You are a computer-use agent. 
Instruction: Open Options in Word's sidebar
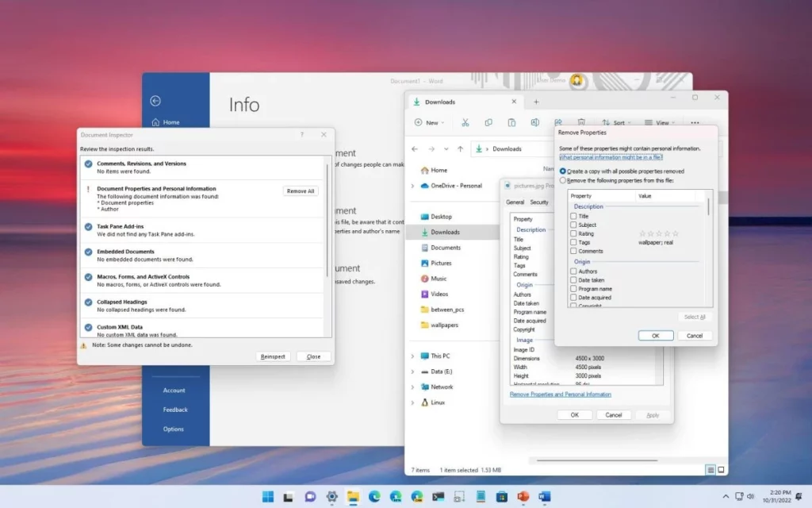[x=174, y=429]
